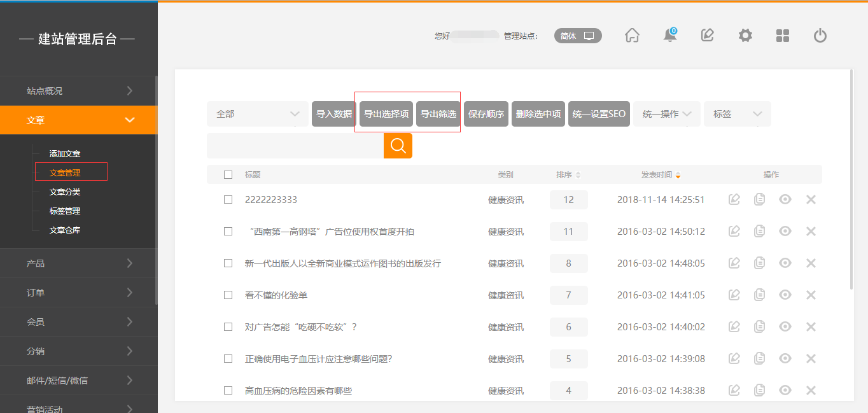Image resolution: width=868 pixels, height=413 pixels.
Task: Click inside the article search input field
Action: (295, 146)
